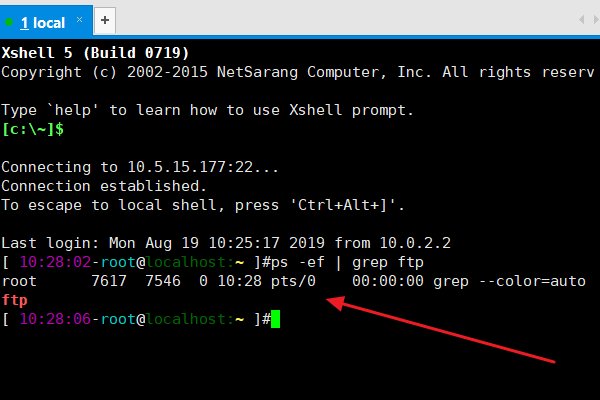
Task: Close the local session tab
Action: click(x=78, y=20)
